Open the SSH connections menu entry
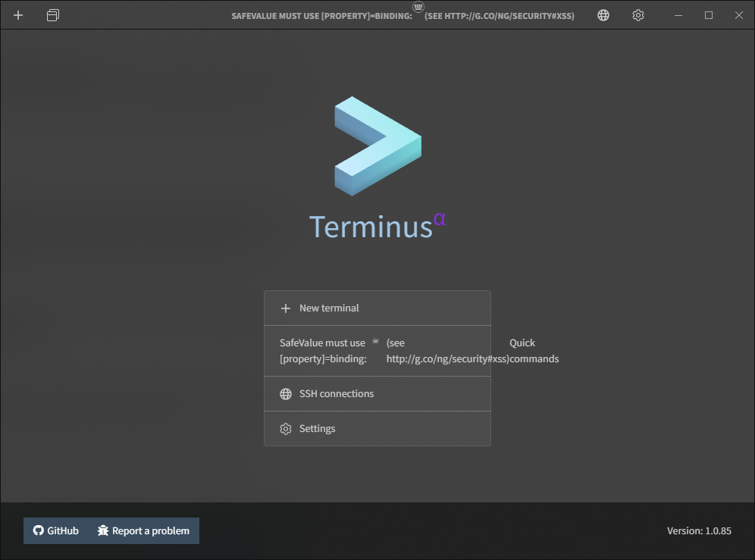This screenshot has height=560, width=755. coord(336,393)
